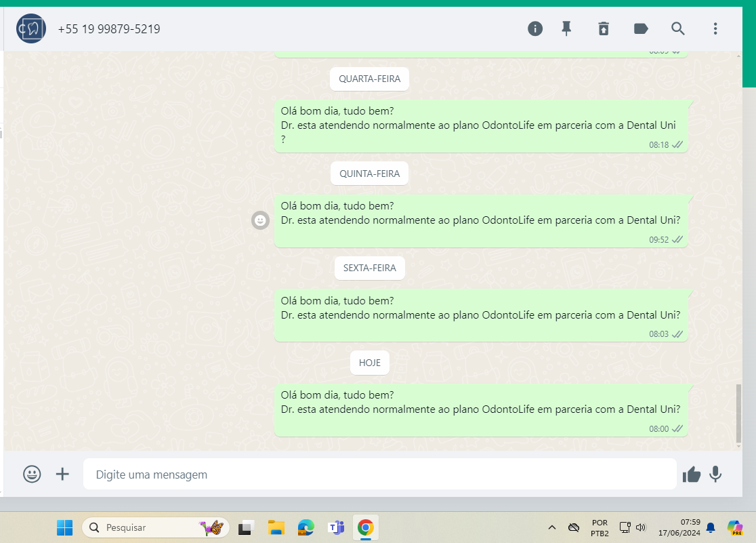This screenshot has height=543, width=756.
Task: Pin this conversation with the pin icon
Action: click(566, 29)
